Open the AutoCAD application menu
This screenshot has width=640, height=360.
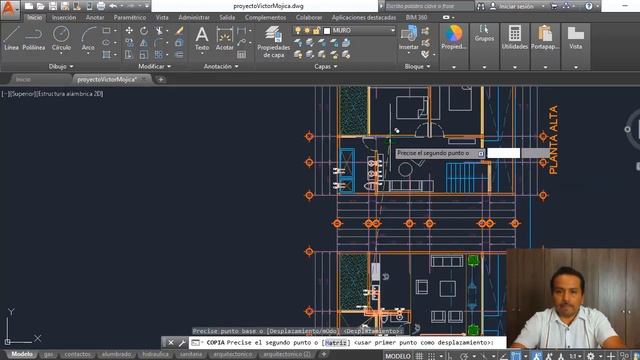pyautogui.click(x=9, y=9)
